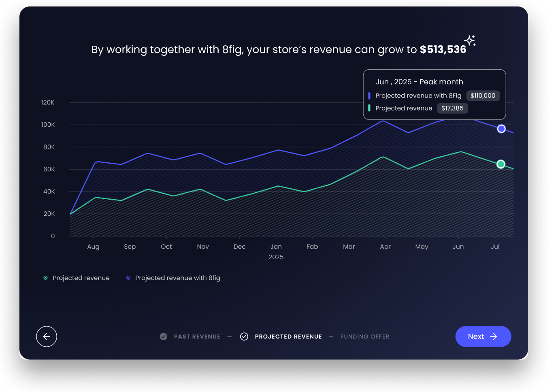Click 'Projected revenue with 8Fig' tooltip label

pos(418,96)
